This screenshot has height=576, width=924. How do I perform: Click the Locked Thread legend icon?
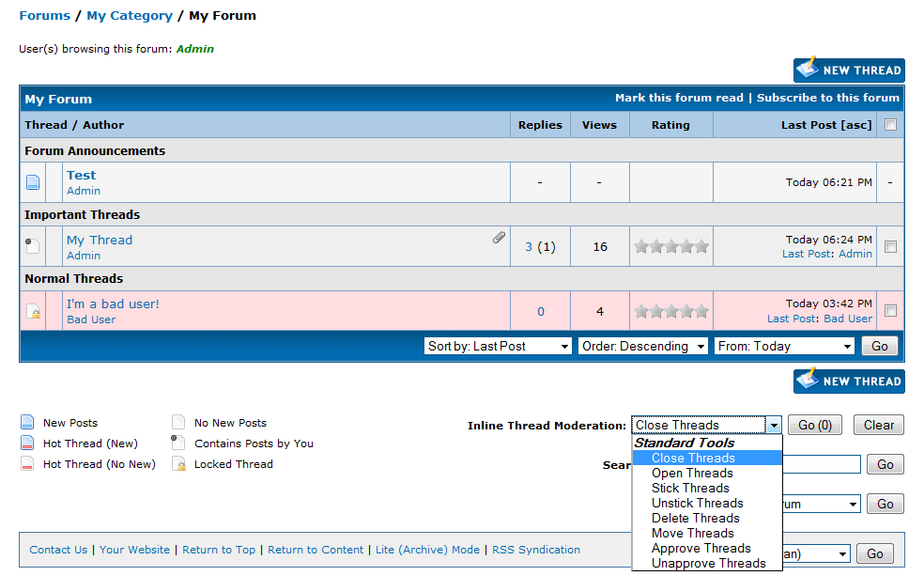point(178,464)
